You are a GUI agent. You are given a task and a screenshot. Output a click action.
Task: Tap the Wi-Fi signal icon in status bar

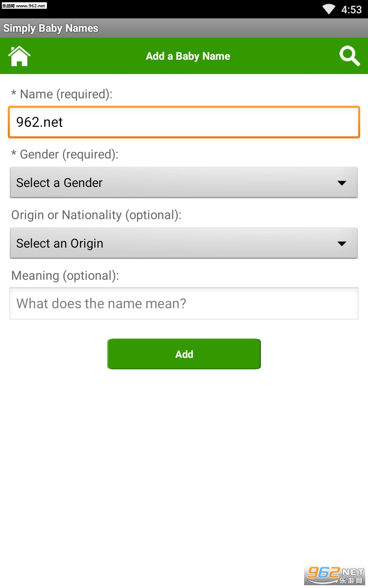coord(329,9)
